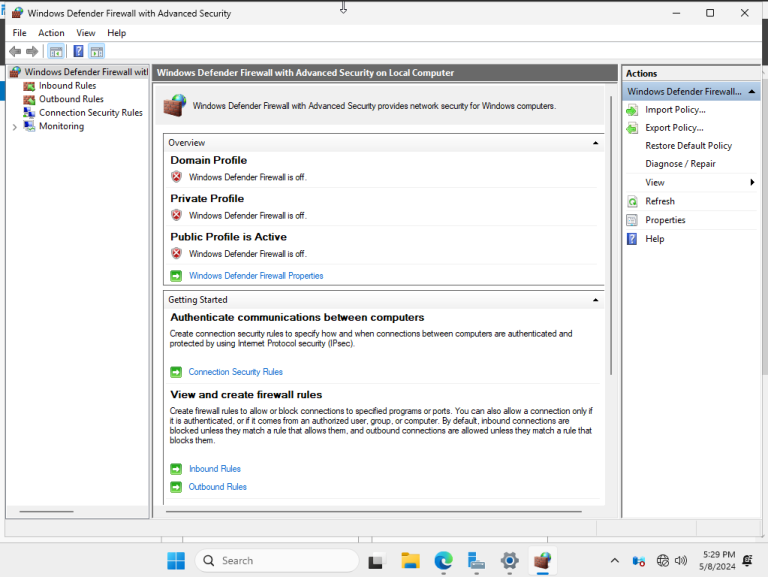Click green arrow icon beside Outbound Rules link
The height and width of the screenshot is (577, 768).
[176, 487]
